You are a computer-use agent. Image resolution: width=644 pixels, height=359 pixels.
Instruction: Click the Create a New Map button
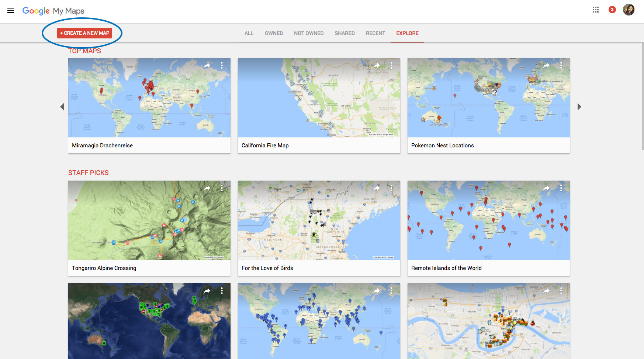pos(84,33)
